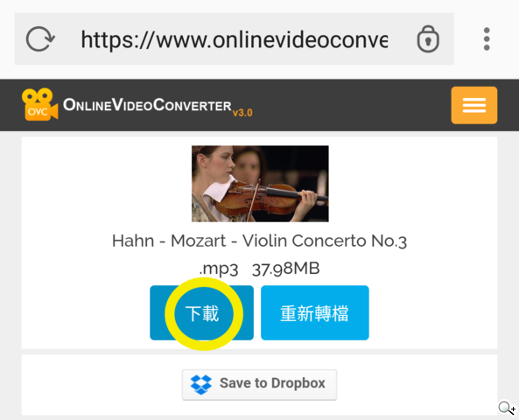519x420 pixels.
Task: Focus the URL address bar field
Action: point(234,39)
